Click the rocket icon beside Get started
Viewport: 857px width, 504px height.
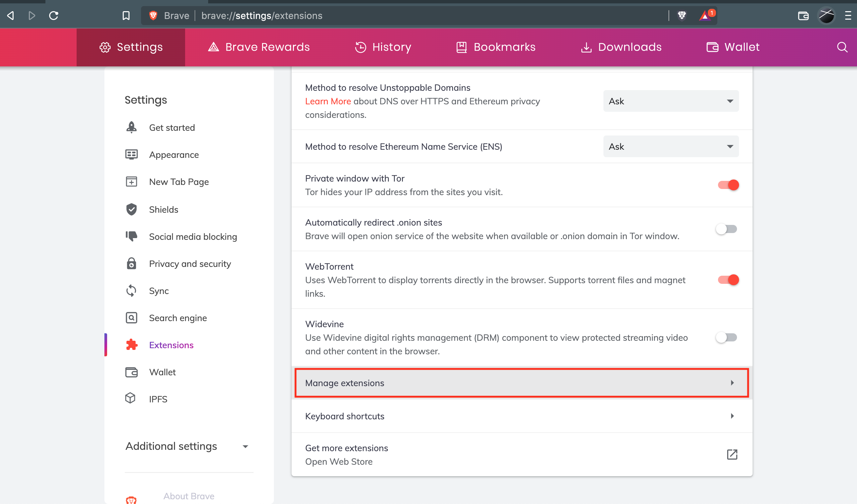[x=131, y=127]
